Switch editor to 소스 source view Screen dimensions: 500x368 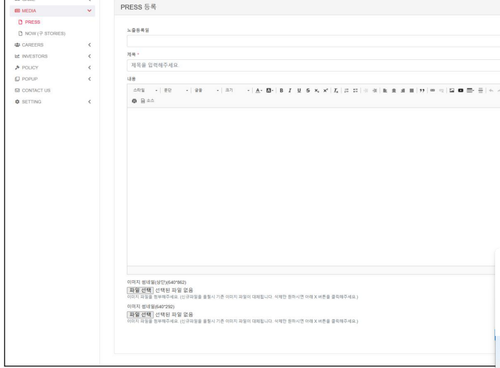[x=147, y=101]
